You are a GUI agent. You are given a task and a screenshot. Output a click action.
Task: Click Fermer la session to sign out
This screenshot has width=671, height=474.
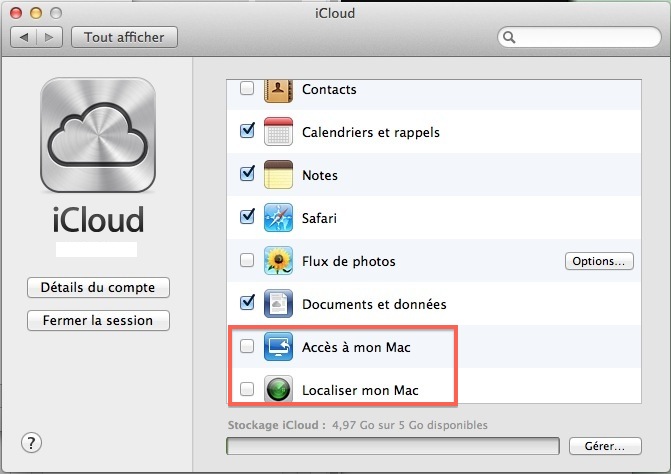(x=98, y=321)
